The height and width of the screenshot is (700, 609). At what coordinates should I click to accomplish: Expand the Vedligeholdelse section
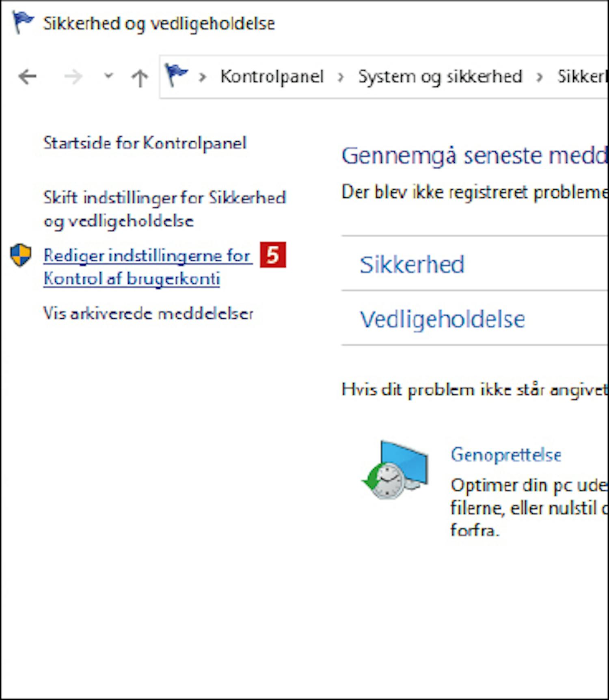point(474,318)
